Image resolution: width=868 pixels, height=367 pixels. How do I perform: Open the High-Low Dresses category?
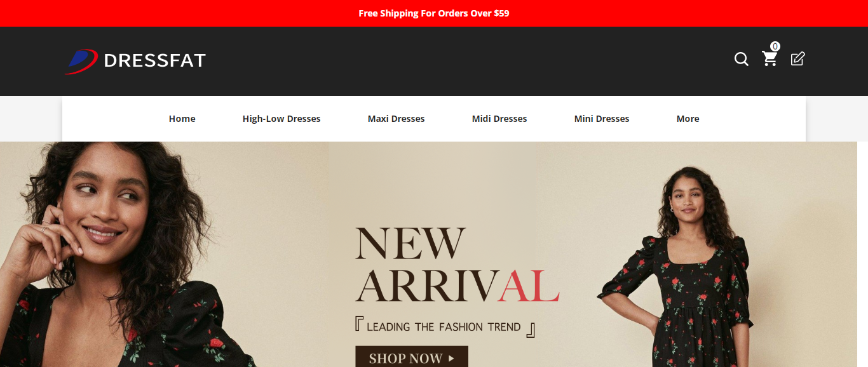[x=281, y=119]
